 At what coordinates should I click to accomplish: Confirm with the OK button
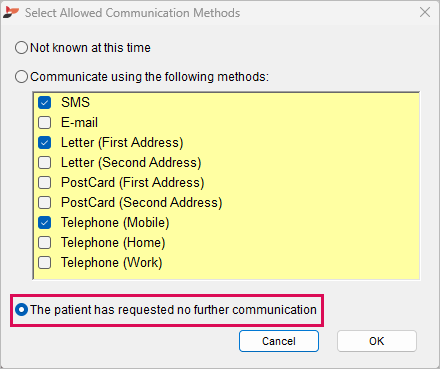(377, 341)
